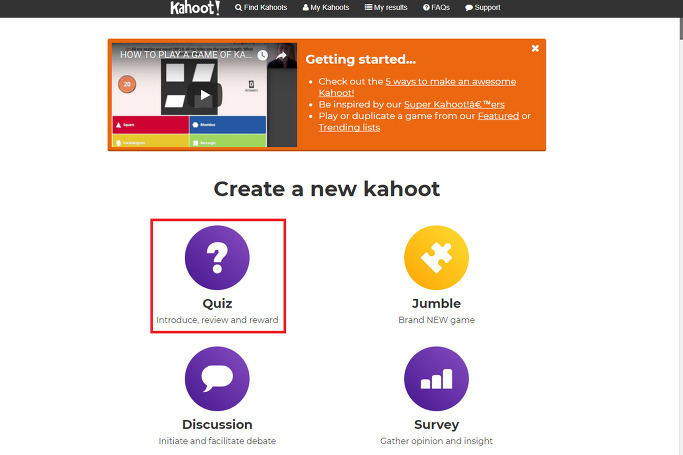The height and width of the screenshot is (455, 683).
Task: Open the FAQs page
Action: coord(436,7)
